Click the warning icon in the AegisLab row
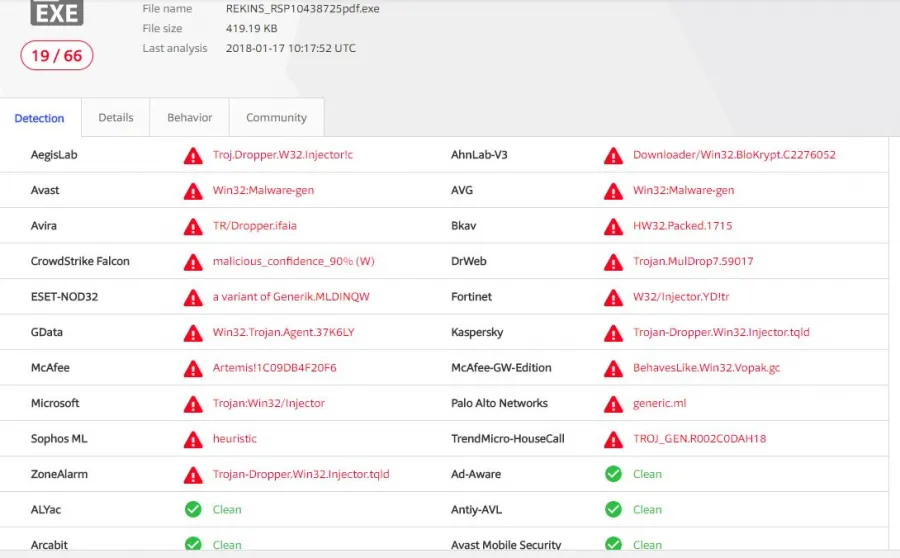The height and width of the screenshot is (558, 900). pos(193,156)
